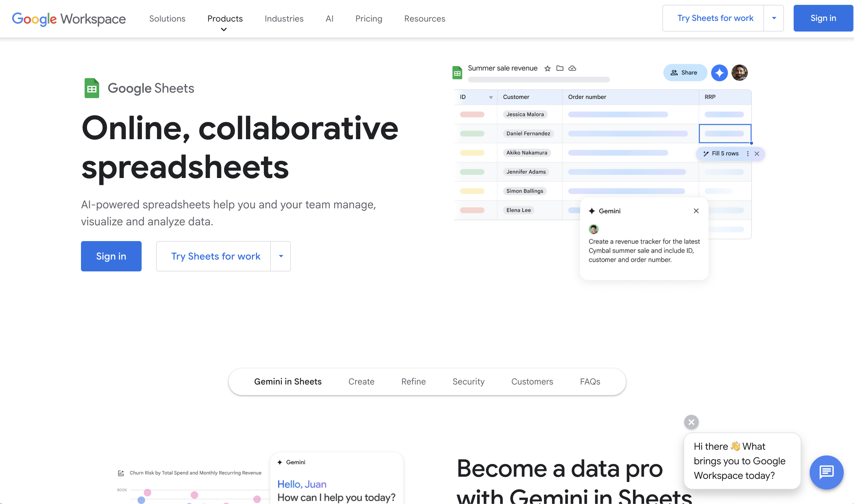Click the cloud saved status icon
The width and height of the screenshot is (854, 504).
coord(572,68)
